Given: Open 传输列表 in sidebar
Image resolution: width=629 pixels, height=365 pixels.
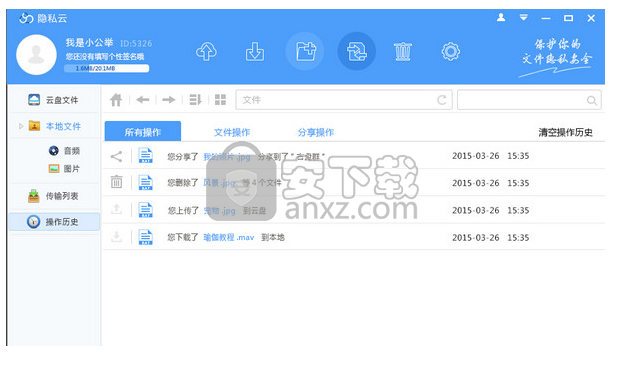Looking at the screenshot, I should (x=53, y=196).
